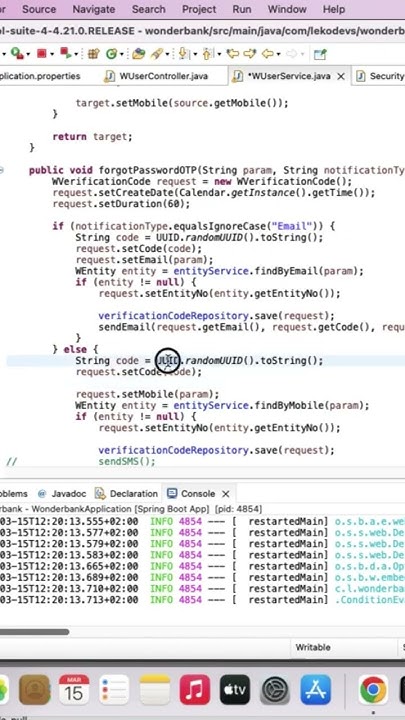Open Contacts from the Dock
Image resolution: width=405 pixels, height=720 pixels.
(x=34, y=689)
